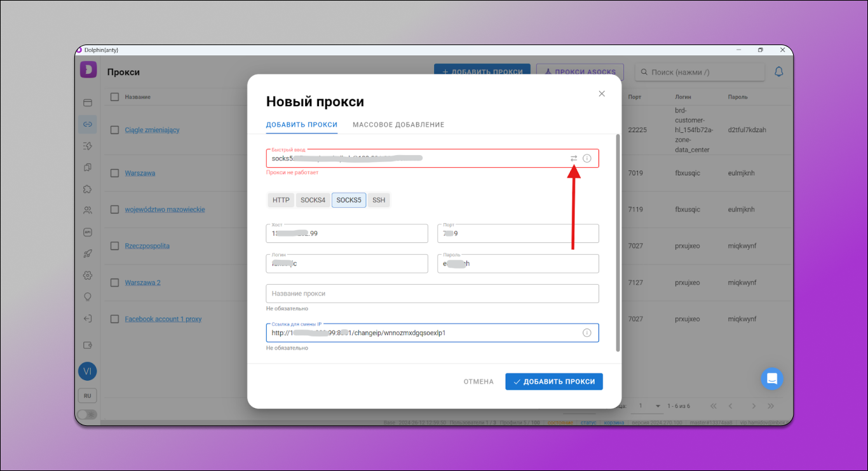Switch to Массовое добавление tab

[398, 125]
